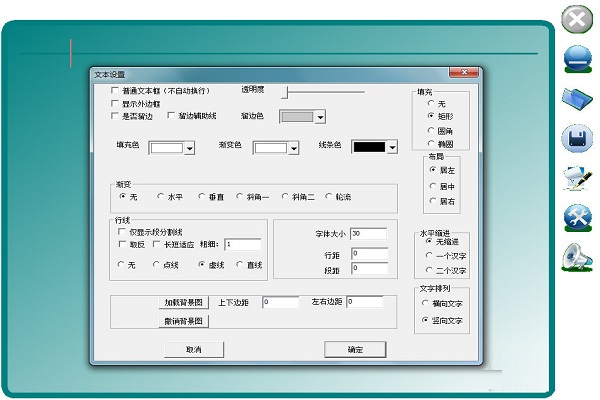Select 斜角二 gradient option
This screenshot has width=600, height=400.
[x=285, y=196]
